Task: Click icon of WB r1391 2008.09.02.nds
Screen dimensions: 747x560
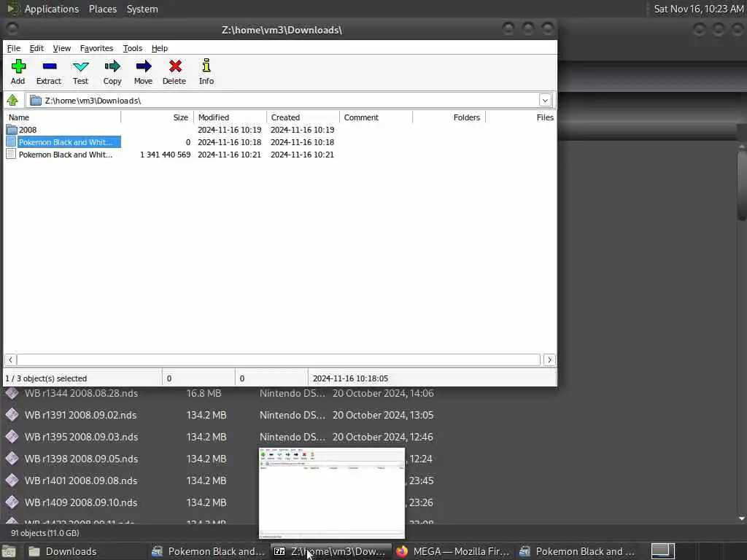Action: point(12,414)
